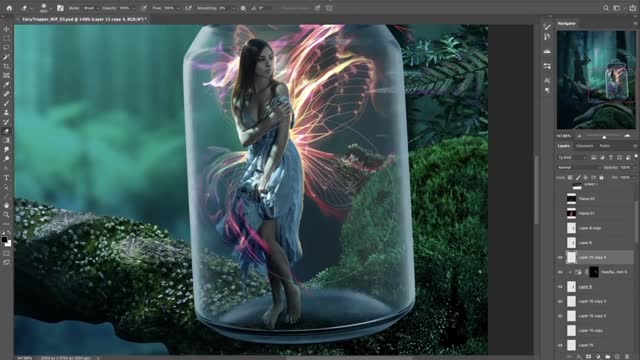This screenshot has width=640, height=360.
Task: Select the Crop tool
Action: [6, 66]
